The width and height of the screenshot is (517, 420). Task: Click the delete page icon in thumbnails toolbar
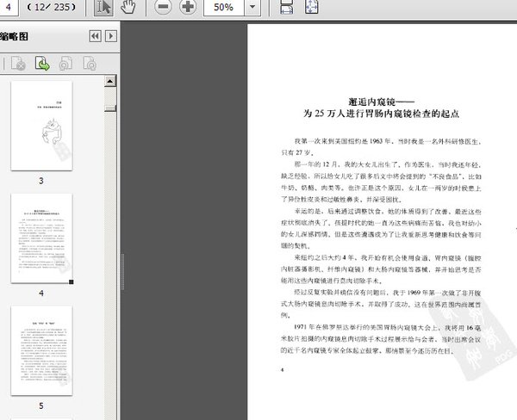[18, 64]
